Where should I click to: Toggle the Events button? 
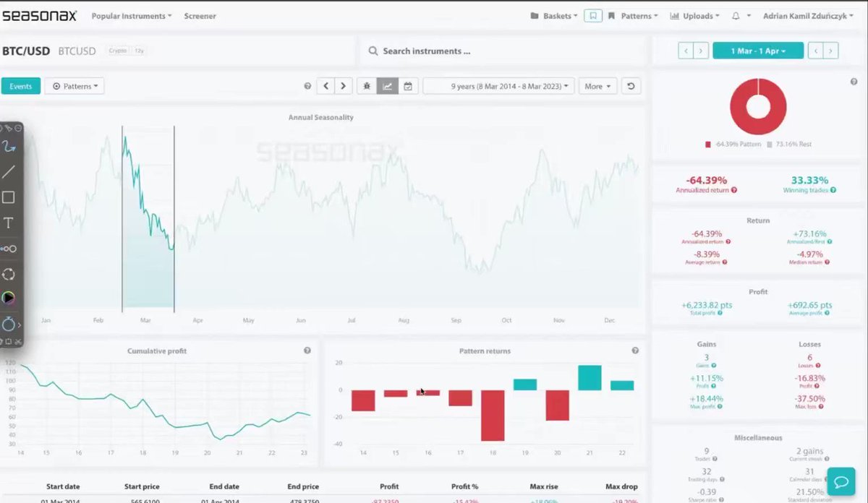pyautogui.click(x=20, y=86)
